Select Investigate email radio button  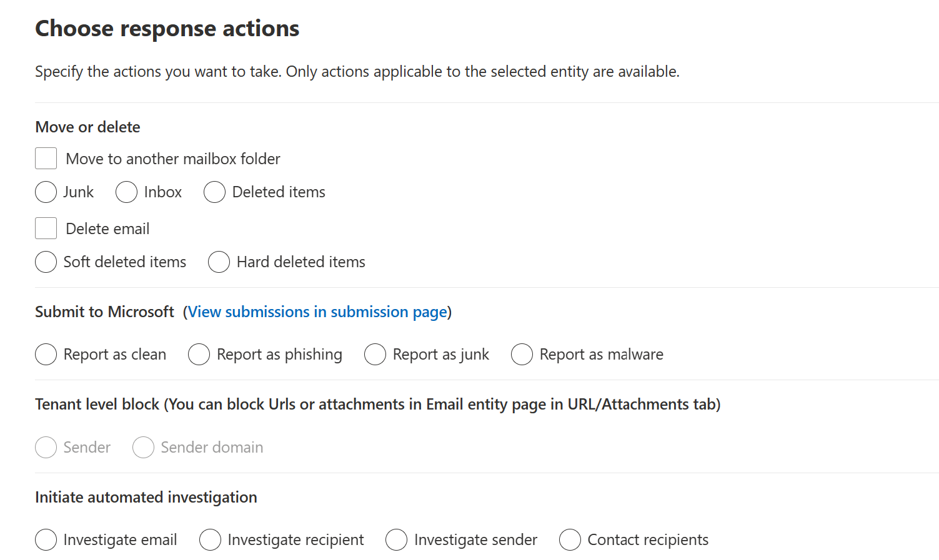click(x=46, y=540)
